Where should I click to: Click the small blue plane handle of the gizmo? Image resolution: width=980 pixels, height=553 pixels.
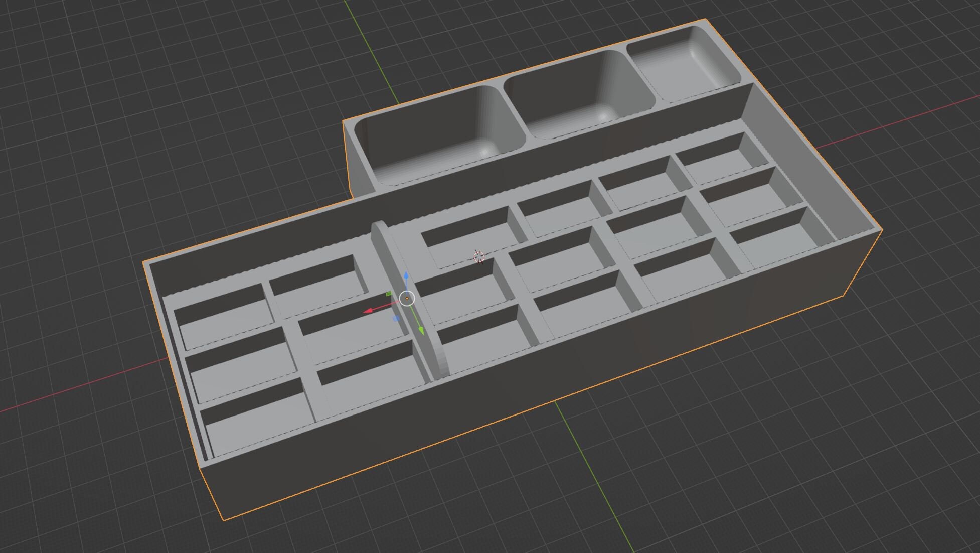(397, 319)
